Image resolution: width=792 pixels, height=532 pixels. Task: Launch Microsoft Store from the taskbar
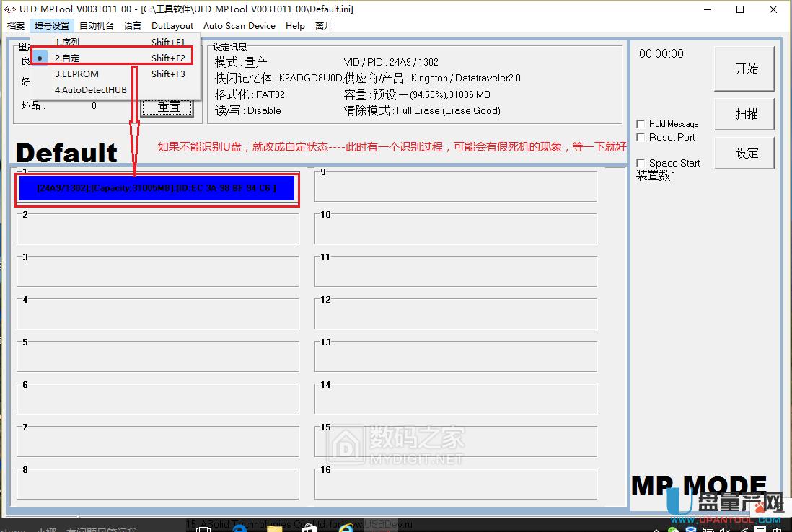(x=309, y=526)
